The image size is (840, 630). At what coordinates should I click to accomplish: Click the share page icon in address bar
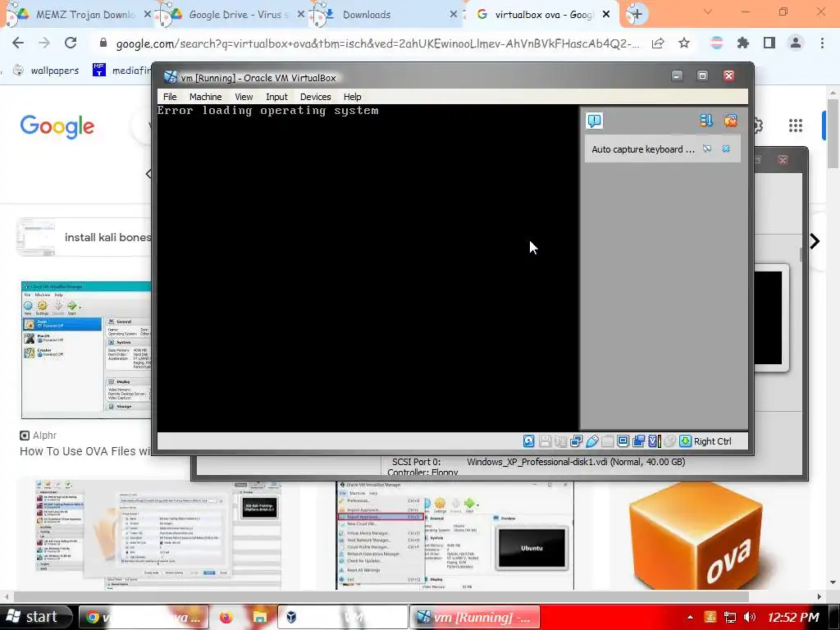[658, 43]
